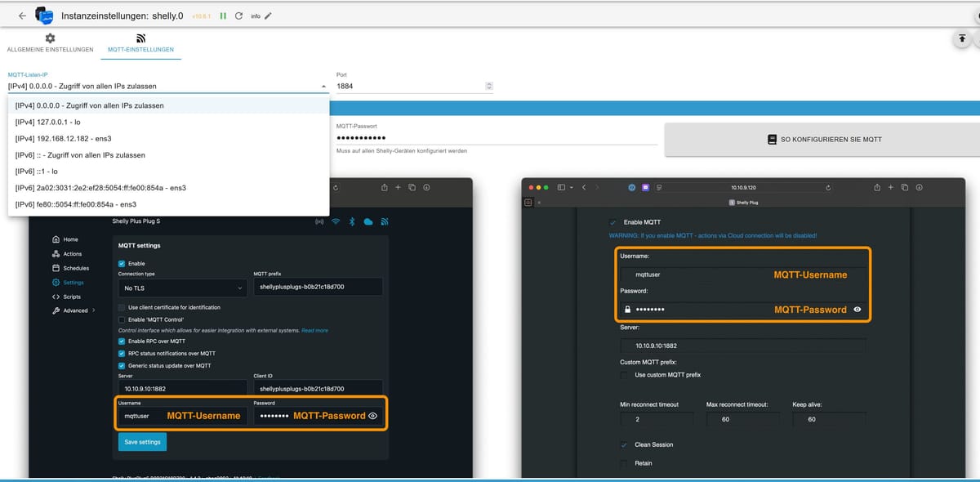The image size is (980, 482).
Task: Select [IPv6] 2a02:3031 ens3 address
Action: pos(168,188)
